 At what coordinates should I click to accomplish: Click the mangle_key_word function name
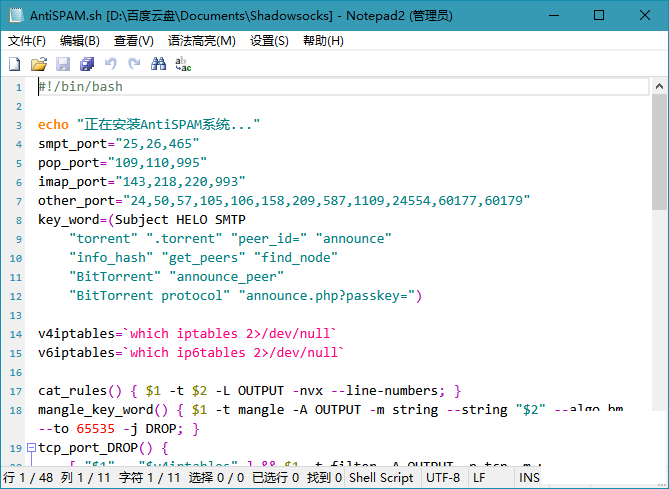coord(96,410)
